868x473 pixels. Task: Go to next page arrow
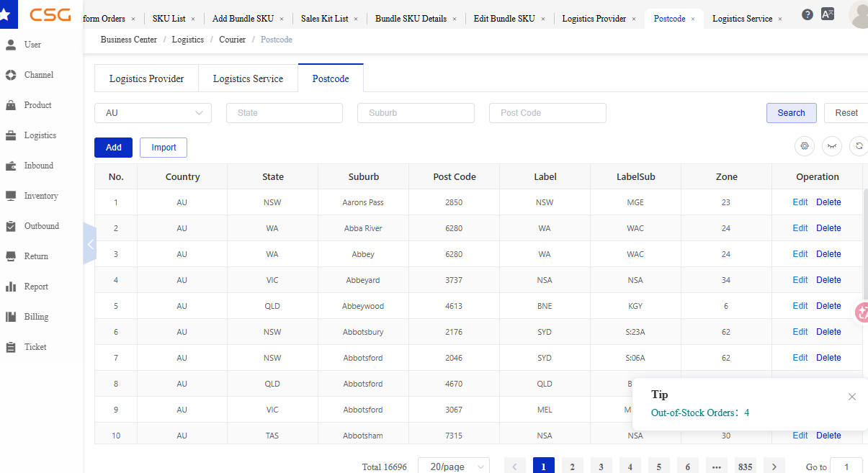[x=774, y=467]
